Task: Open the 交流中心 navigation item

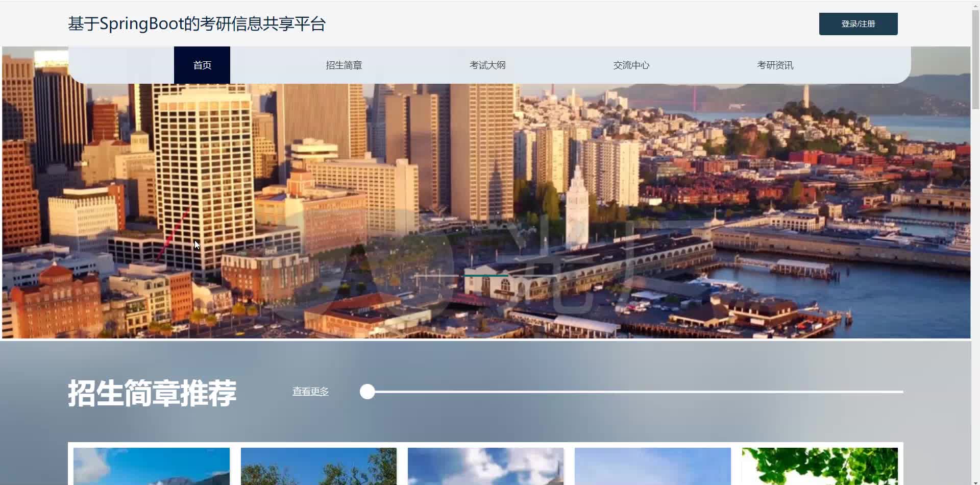Action: (631, 65)
